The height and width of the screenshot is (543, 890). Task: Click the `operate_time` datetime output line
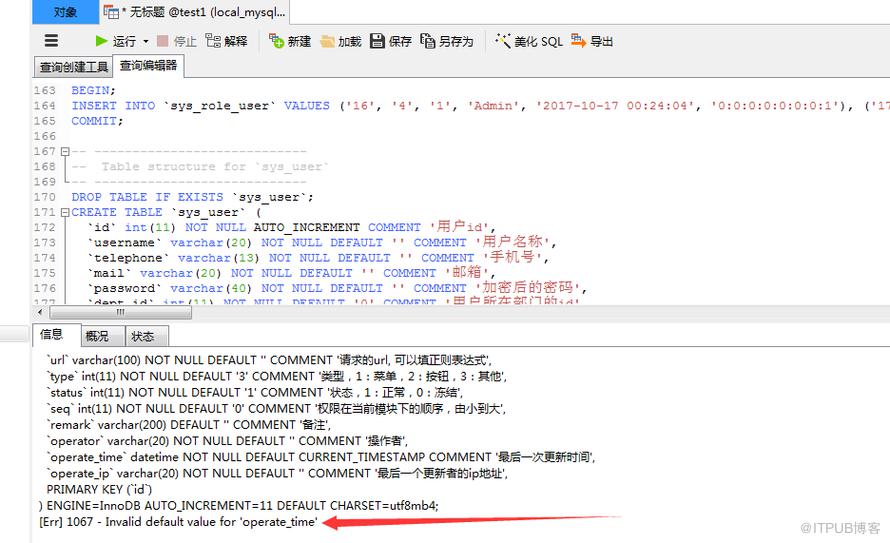(x=321, y=457)
